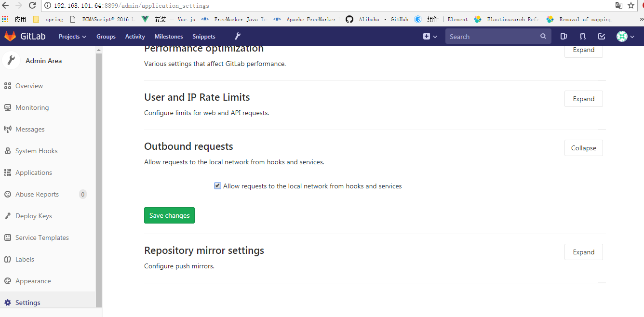Image resolution: width=644 pixels, height=317 pixels.
Task: Click the Appearance palette icon
Action: point(7,281)
